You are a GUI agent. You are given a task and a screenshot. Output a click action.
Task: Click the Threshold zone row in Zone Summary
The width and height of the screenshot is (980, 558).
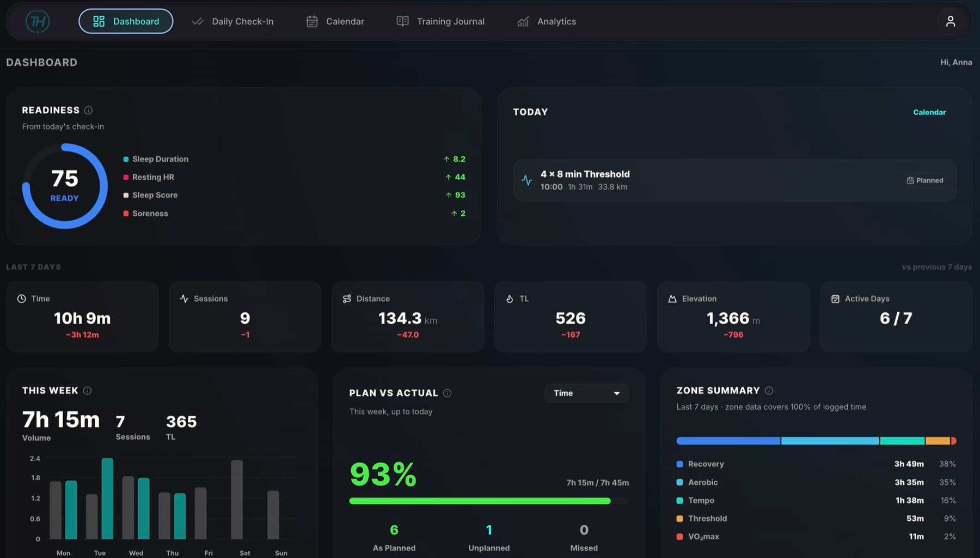point(816,518)
